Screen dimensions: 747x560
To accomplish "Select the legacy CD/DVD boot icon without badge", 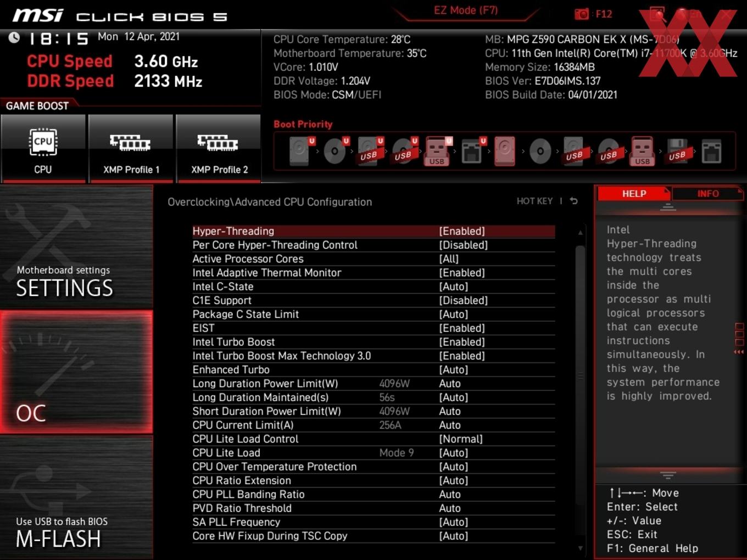I will [540, 151].
